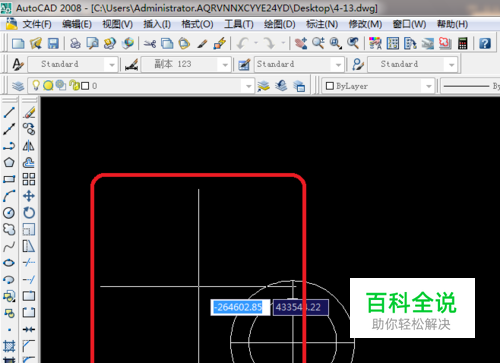This screenshot has height=363, width=500.
Task: Click the Copy object tool
Action: 29,129
